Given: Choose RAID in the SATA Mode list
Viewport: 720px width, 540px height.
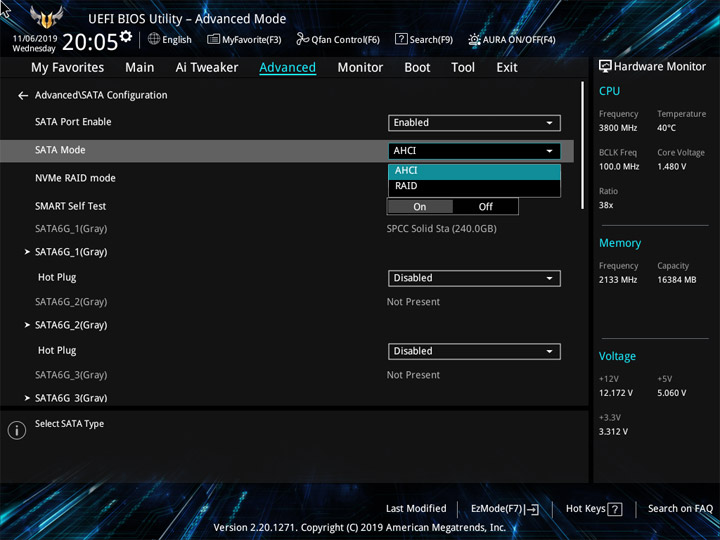Looking at the screenshot, I should pyautogui.click(x=474, y=186).
